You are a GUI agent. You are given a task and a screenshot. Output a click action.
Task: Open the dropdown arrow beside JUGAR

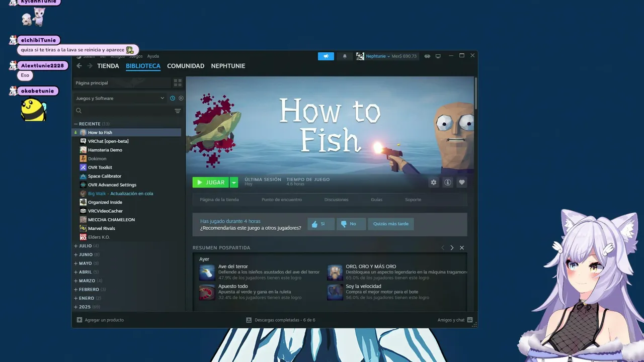234,183
